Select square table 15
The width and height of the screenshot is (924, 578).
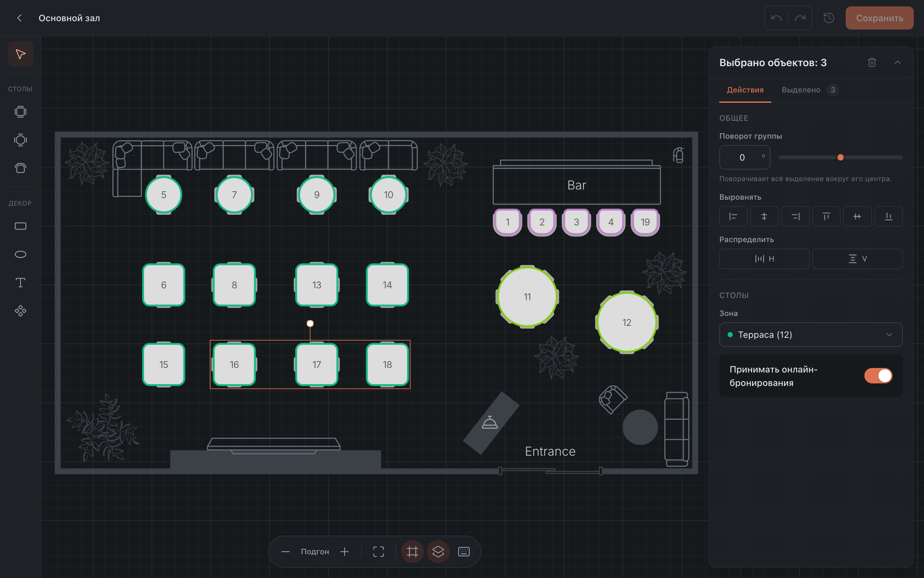tap(164, 364)
